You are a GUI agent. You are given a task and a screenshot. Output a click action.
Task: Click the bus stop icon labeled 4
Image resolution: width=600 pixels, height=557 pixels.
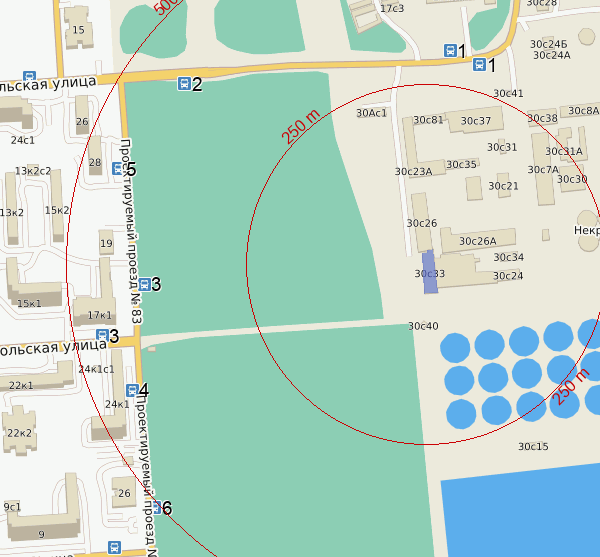tap(132, 390)
